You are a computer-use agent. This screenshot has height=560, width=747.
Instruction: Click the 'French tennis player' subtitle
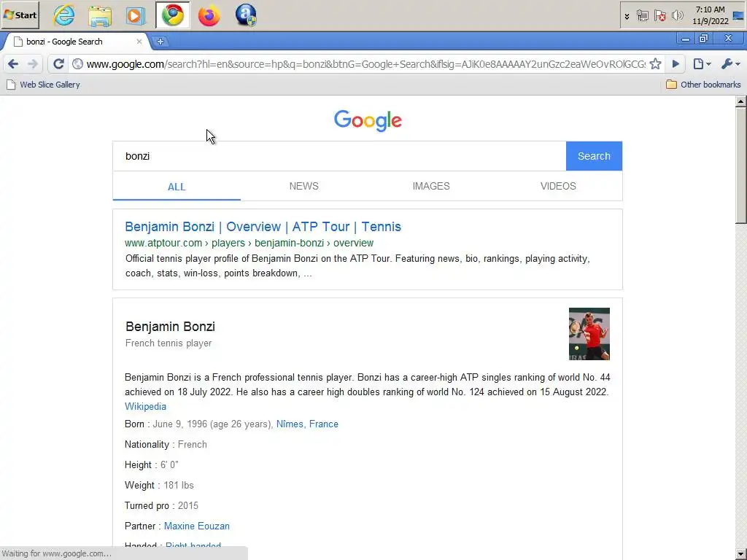pos(169,343)
